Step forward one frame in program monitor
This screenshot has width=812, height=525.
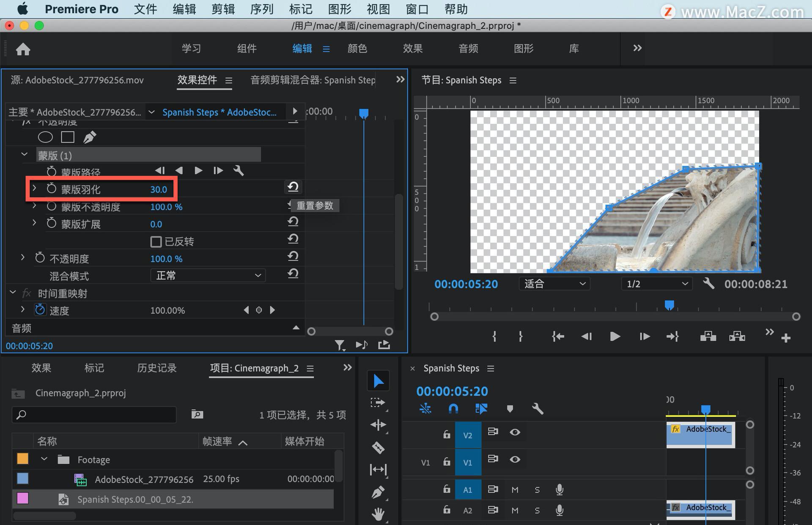click(645, 336)
